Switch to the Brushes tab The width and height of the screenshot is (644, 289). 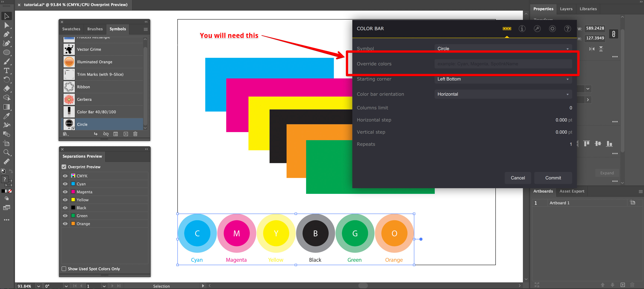pos(95,29)
